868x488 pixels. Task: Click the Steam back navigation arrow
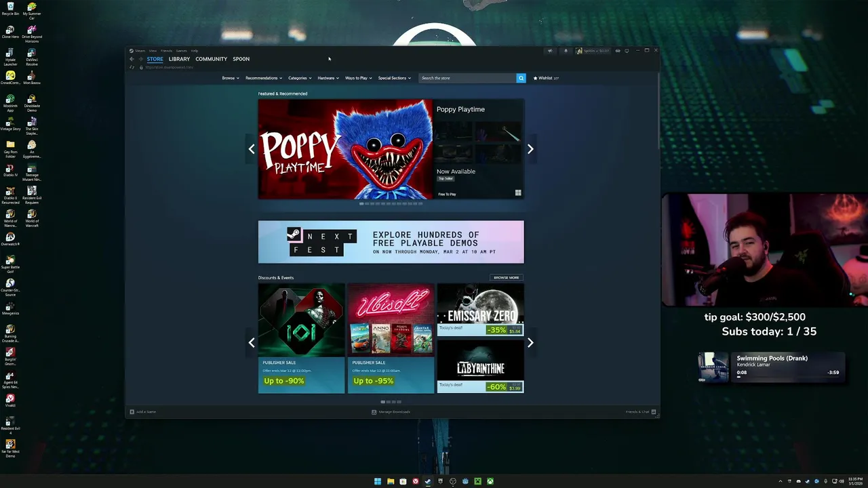point(132,59)
